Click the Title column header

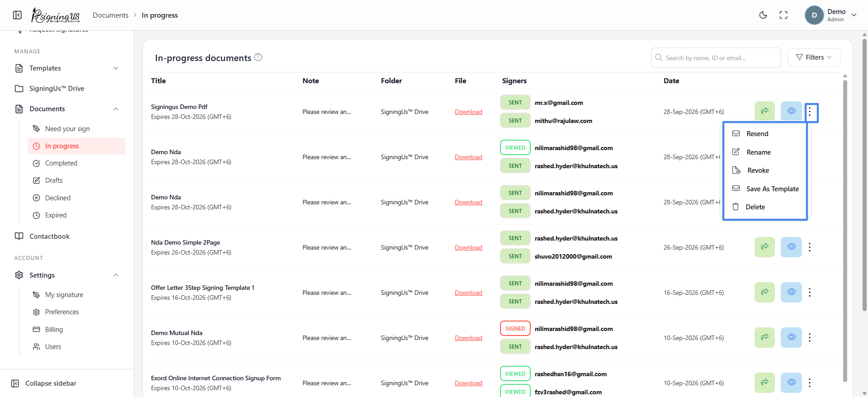158,80
